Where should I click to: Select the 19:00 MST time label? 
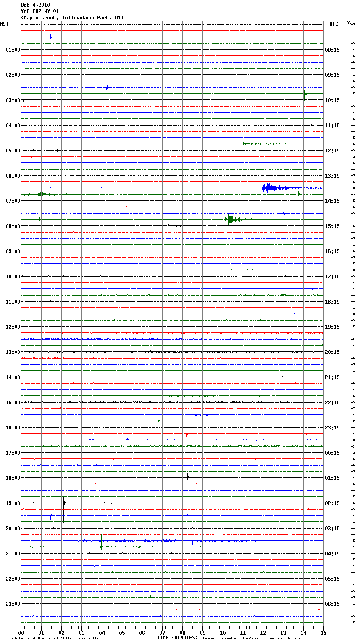[x=13, y=503]
